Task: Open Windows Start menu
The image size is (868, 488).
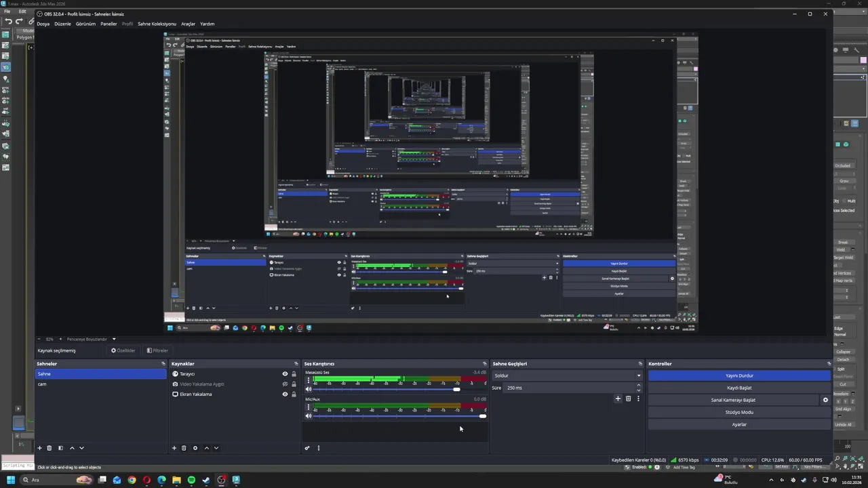Action: pos(11,480)
